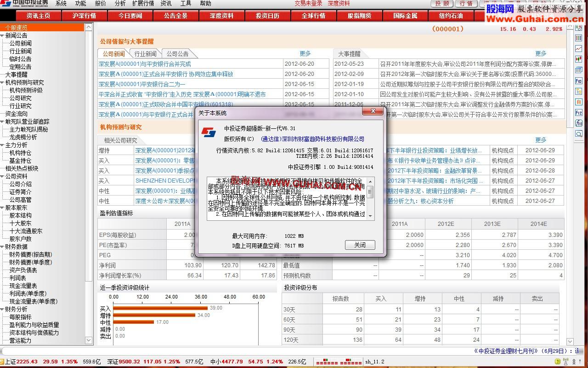Select the 公司公告 tab
The width and height of the screenshot is (588, 368).
pyautogui.click(x=177, y=54)
